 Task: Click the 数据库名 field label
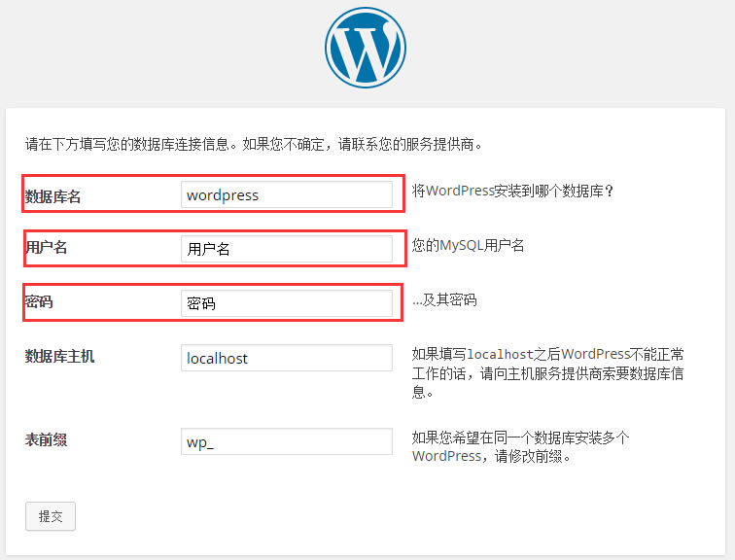pyautogui.click(x=52, y=196)
